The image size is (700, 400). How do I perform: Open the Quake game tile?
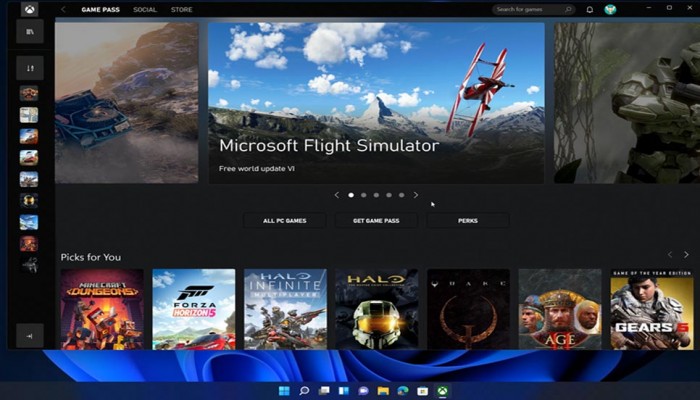pyautogui.click(x=468, y=309)
